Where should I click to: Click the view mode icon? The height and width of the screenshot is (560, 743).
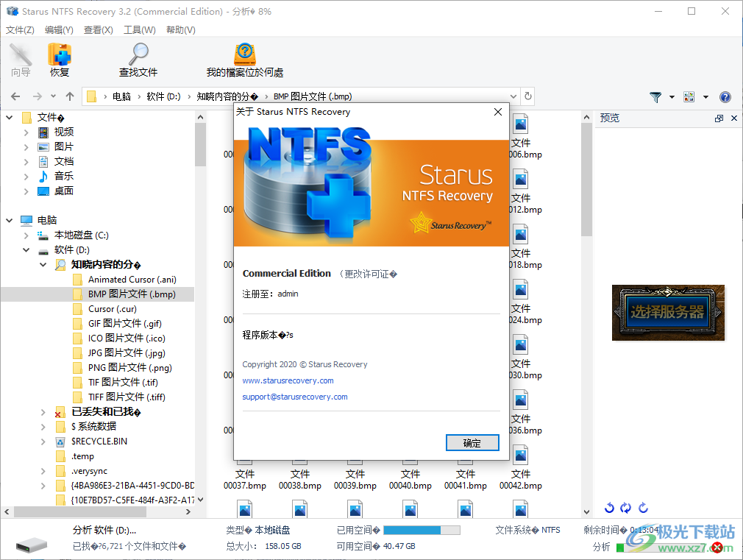[x=689, y=97]
